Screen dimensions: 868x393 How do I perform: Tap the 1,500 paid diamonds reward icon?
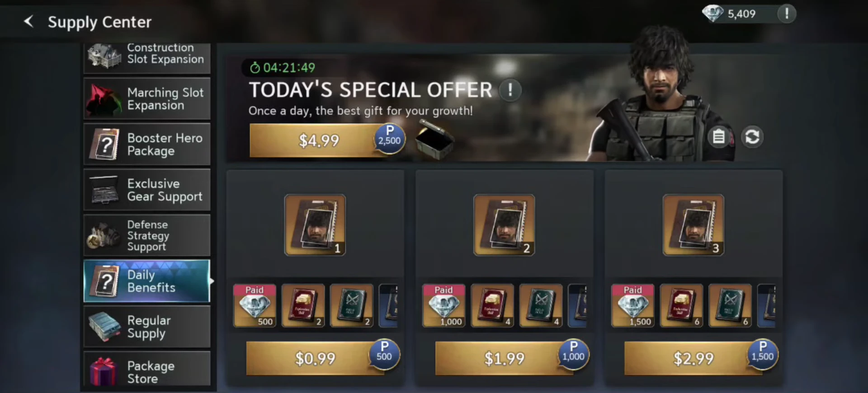pos(632,306)
